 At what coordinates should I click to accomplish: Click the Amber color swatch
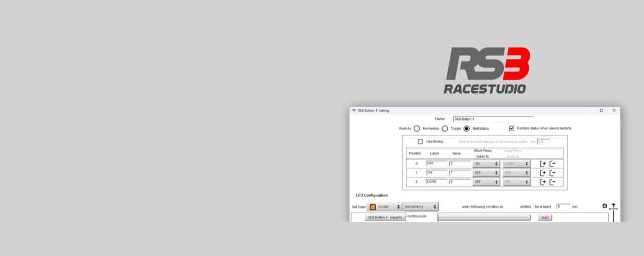[373, 207]
